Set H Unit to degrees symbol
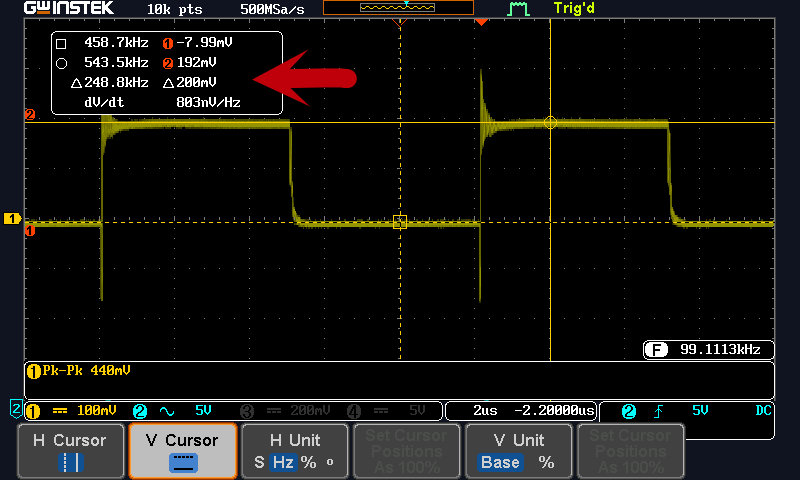 pyautogui.click(x=330, y=462)
